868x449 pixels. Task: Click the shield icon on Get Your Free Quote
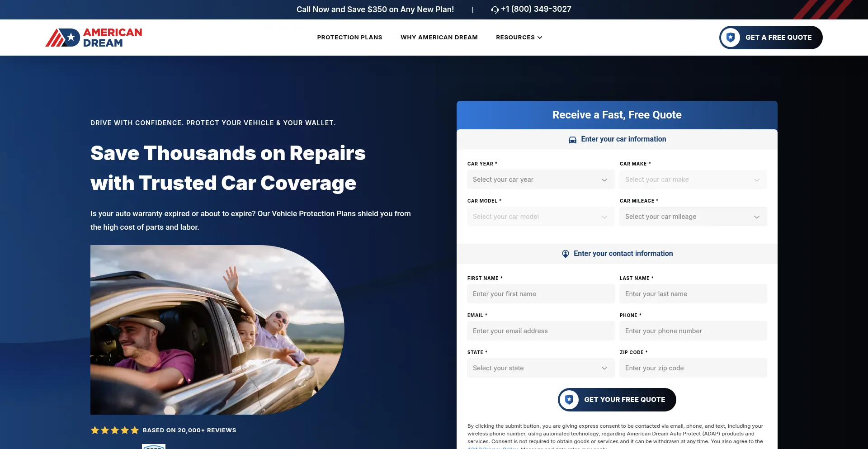point(569,400)
